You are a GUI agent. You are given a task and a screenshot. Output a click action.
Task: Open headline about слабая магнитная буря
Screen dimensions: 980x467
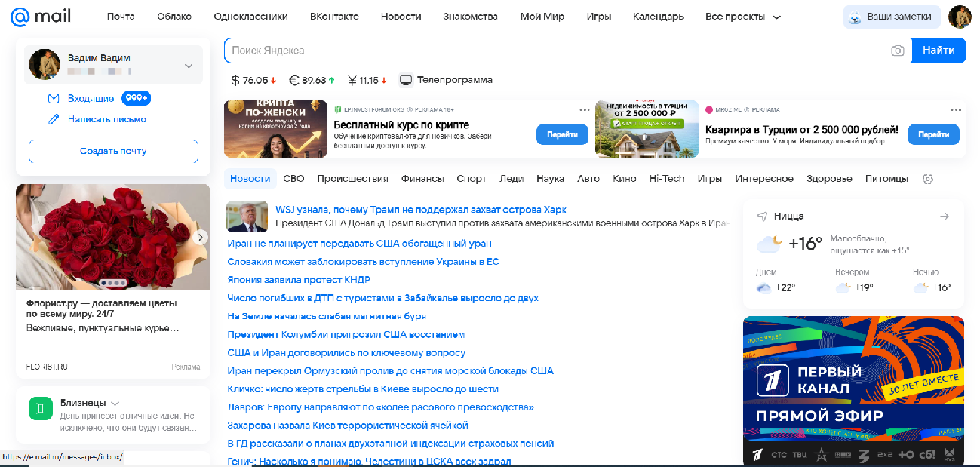pyautogui.click(x=327, y=316)
